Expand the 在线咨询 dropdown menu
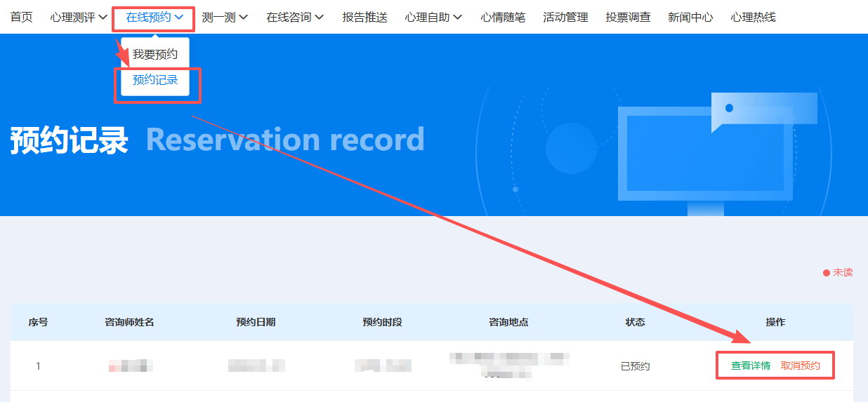 point(294,17)
